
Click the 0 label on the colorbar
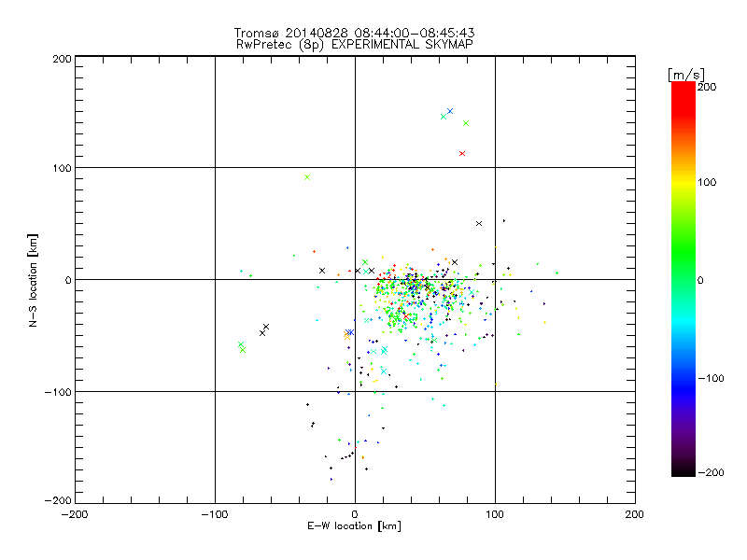click(700, 280)
